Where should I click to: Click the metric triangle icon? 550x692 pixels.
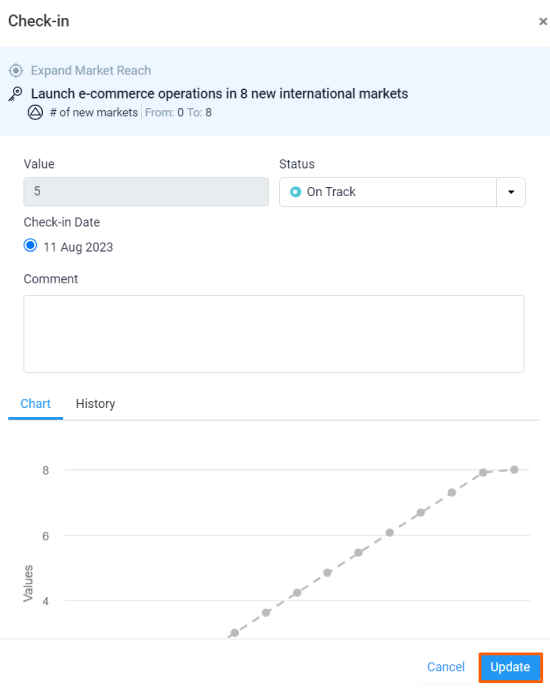(x=35, y=113)
